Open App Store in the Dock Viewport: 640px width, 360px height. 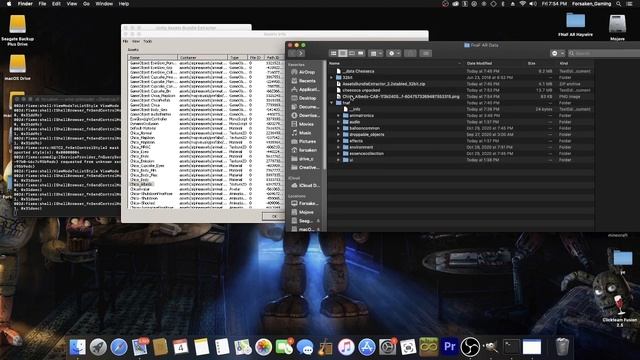tap(367, 347)
